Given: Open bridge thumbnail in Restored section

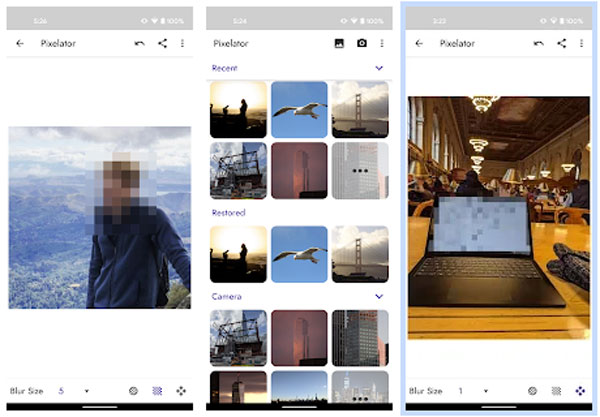Looking at the screenshot, I should [x=360, y=254].
